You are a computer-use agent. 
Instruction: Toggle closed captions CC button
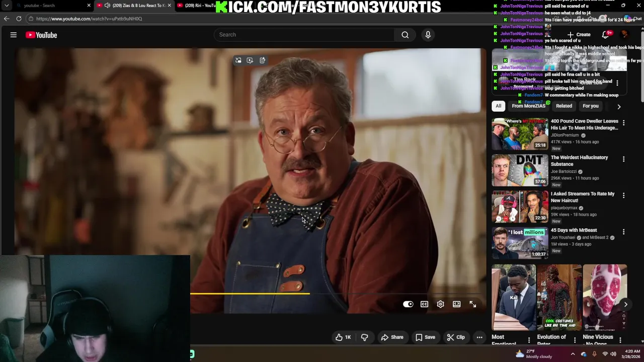point(424,304)
